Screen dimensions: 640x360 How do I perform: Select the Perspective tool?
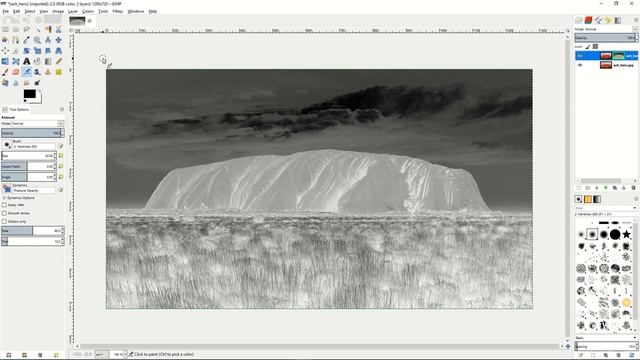(x=58, y=51)
